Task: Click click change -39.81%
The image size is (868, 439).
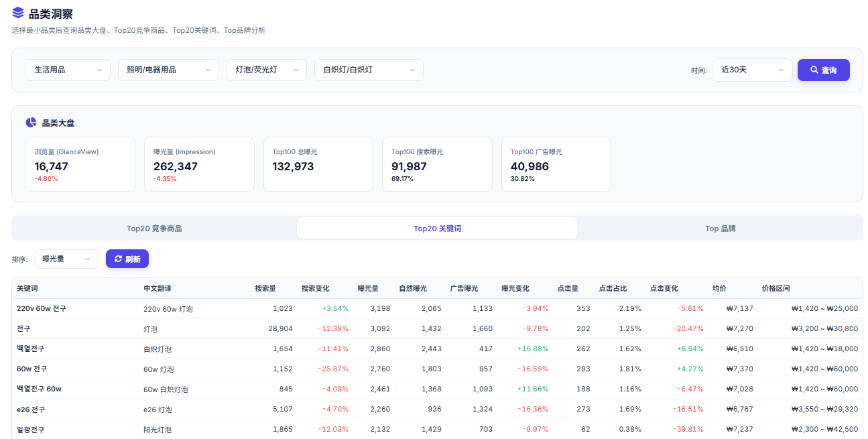Action: (x=688, y=430)
